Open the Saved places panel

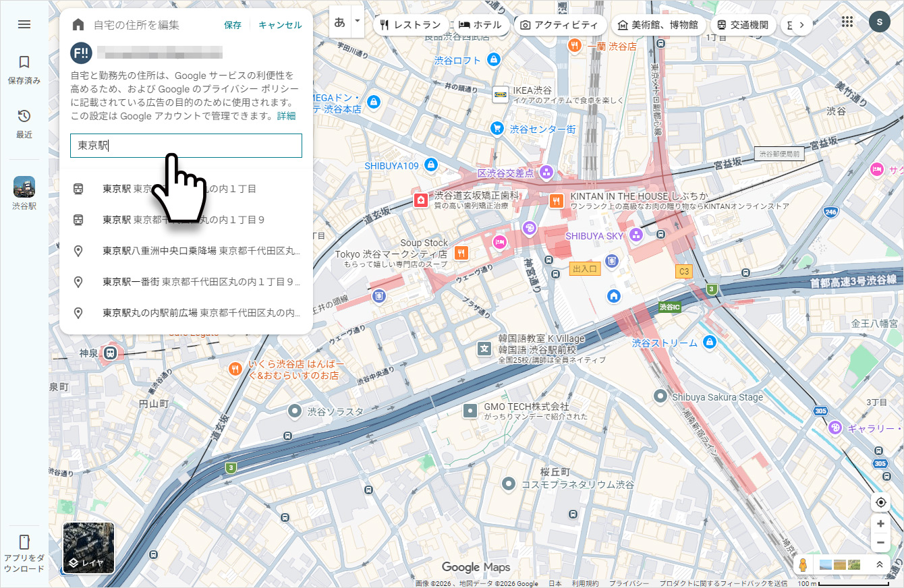coord(24,69)
